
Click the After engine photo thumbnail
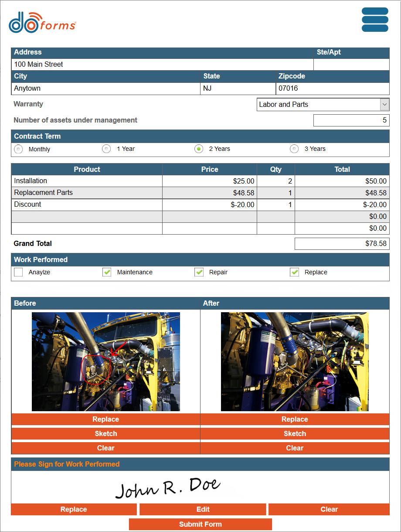pos(295,361)
